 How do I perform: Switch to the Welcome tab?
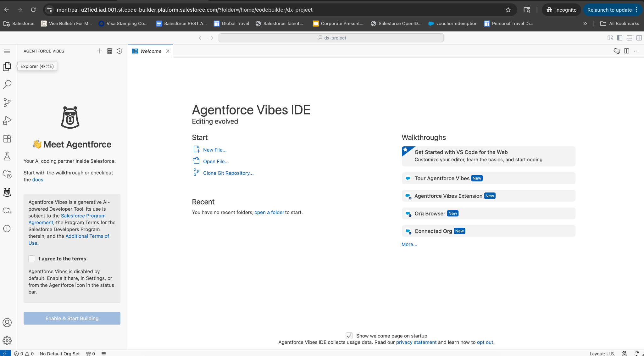(x=151, y=51)
